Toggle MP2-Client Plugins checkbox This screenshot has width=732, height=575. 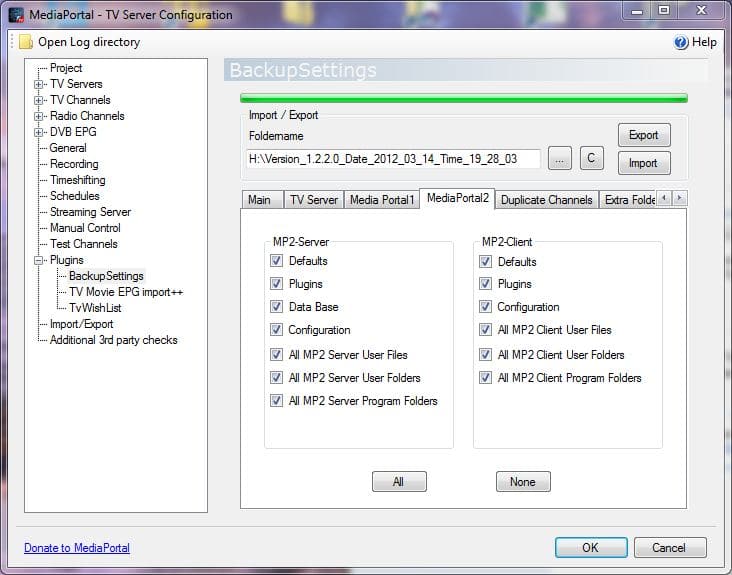(x=486, y=283)
